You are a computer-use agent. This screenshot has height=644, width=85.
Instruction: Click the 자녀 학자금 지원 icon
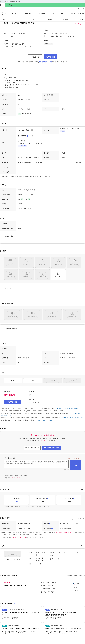pos(74,262)
